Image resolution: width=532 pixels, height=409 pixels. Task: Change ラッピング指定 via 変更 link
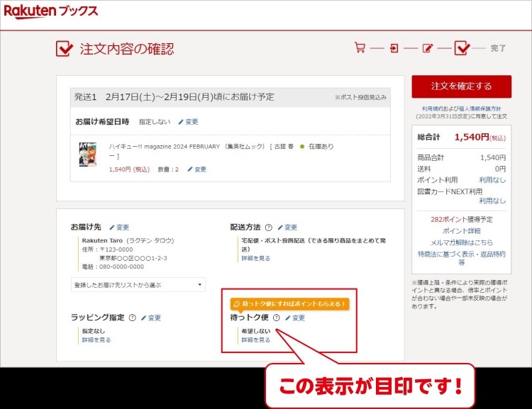(151, 318)
